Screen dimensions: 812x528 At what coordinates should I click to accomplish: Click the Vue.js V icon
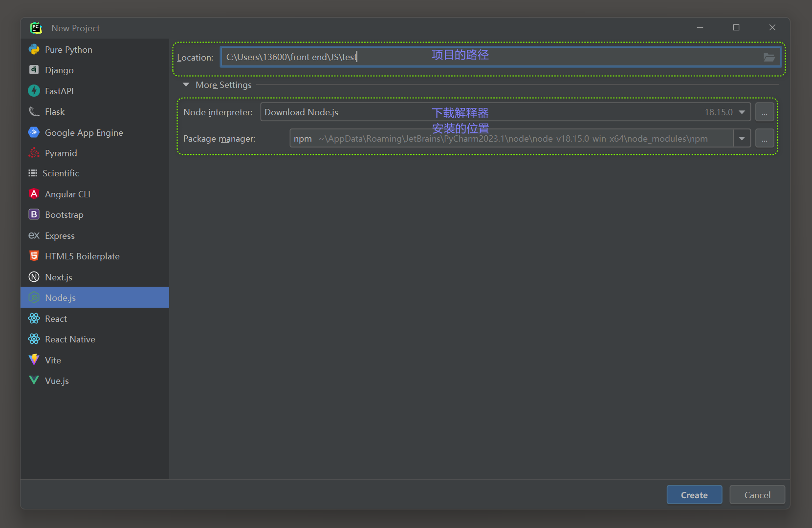tap(34, 380)
